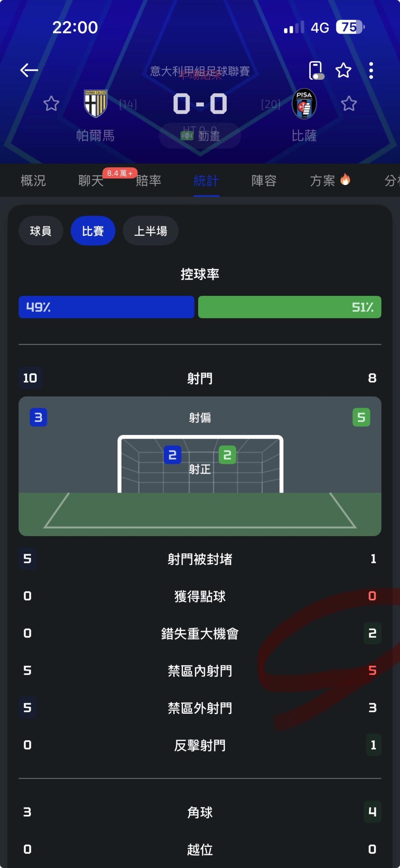Select the 上半場 first half filter
The image size is (400, 868).
click(x=151, y=231)
